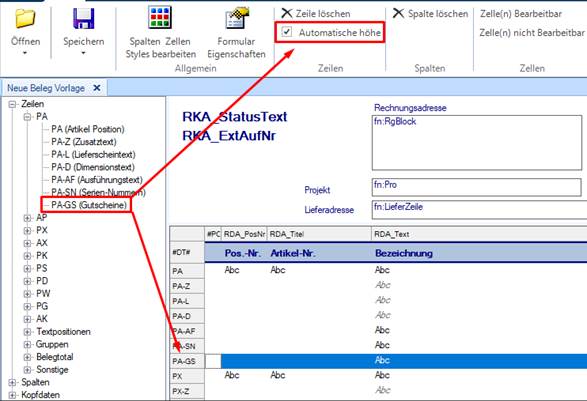The width and height of the screenshot is (587, 401).
Task: Open Spalten Zeilen Styles bearbeiten icon
Action: [x=160, y=18]
